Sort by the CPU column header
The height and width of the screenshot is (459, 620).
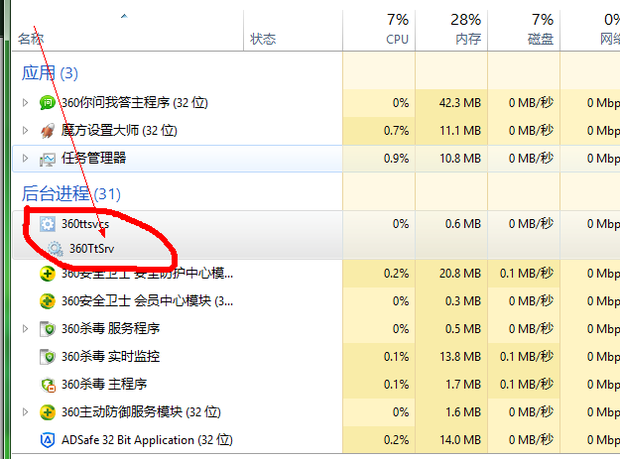pyautogui.click(x=379, y=31)
